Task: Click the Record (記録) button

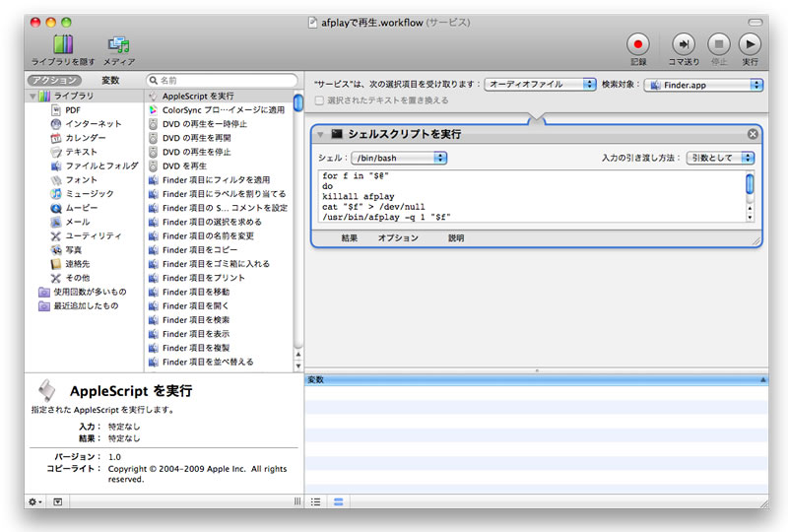Action: tap(638, 44)
